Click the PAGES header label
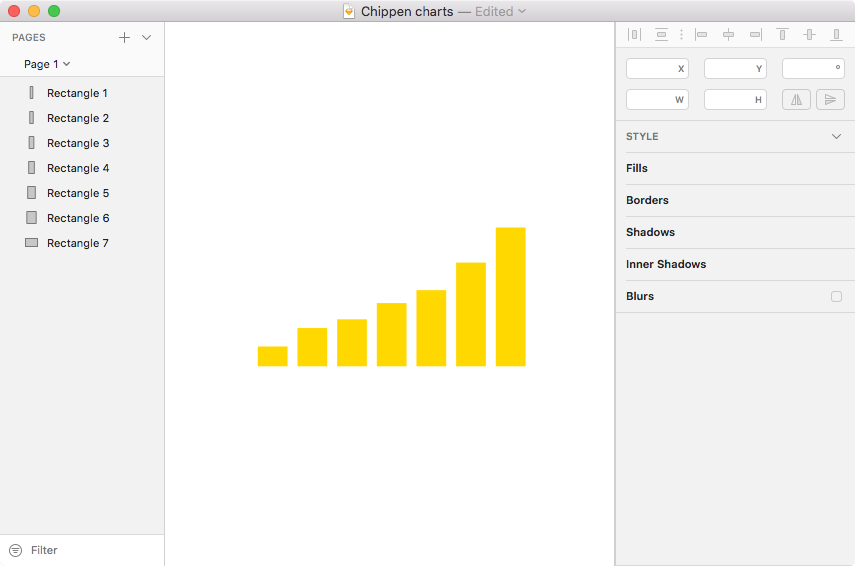The image size is (855, 566). pyautogui.click(x=29, y=38)
